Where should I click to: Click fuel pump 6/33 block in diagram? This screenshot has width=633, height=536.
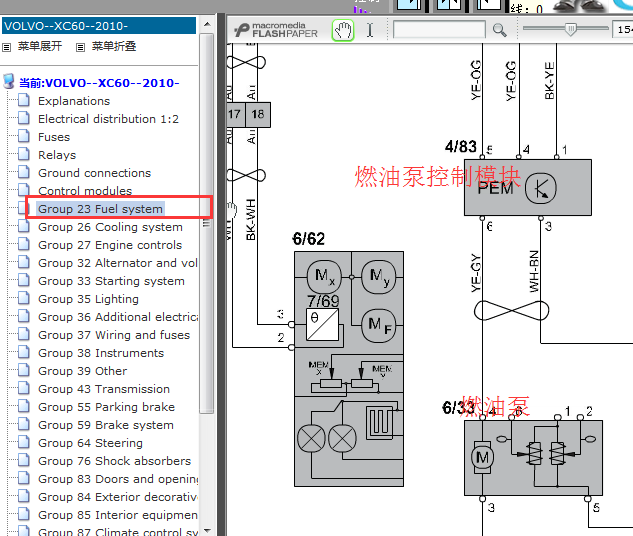click(x=533, y=458)
